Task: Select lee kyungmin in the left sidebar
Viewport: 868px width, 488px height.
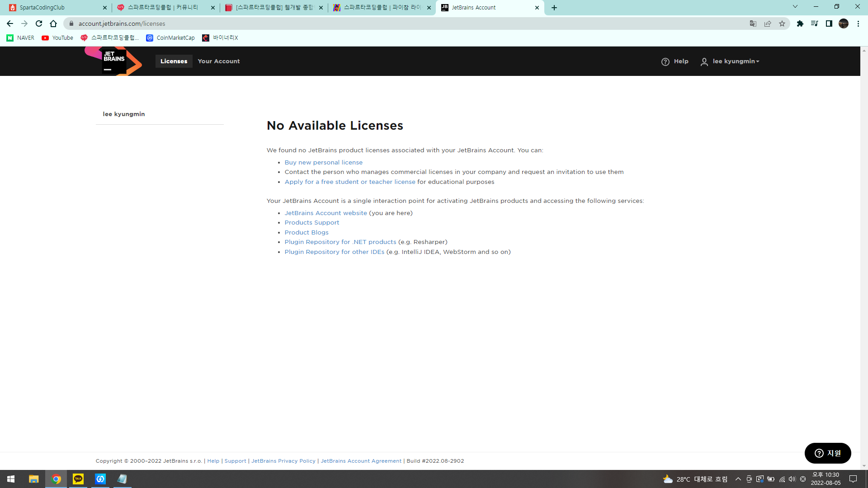Action: point(124,114)
